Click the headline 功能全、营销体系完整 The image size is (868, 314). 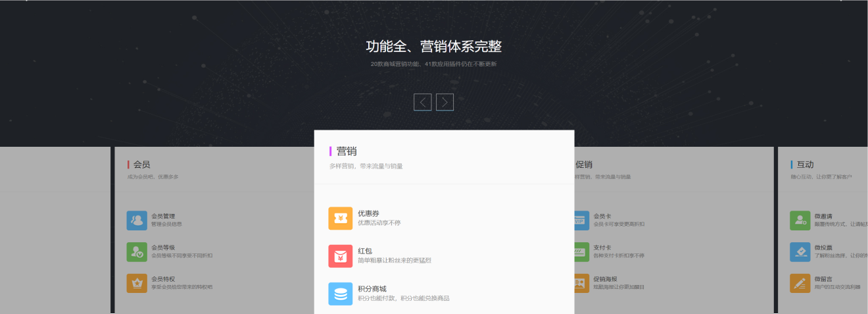(434, 47)
